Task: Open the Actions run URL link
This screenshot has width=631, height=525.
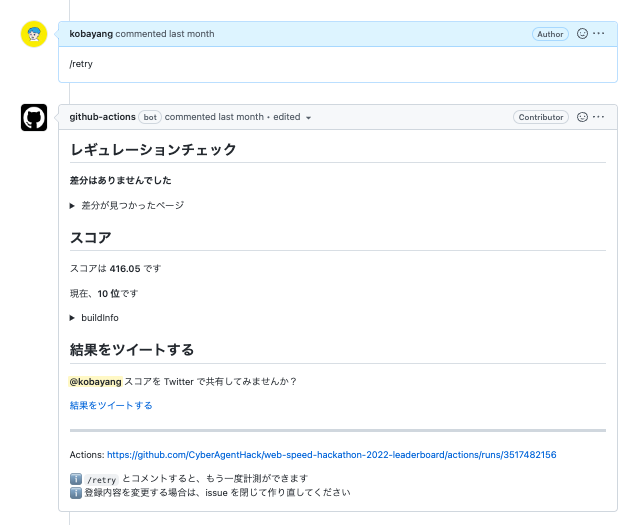Action: point(332,455)
